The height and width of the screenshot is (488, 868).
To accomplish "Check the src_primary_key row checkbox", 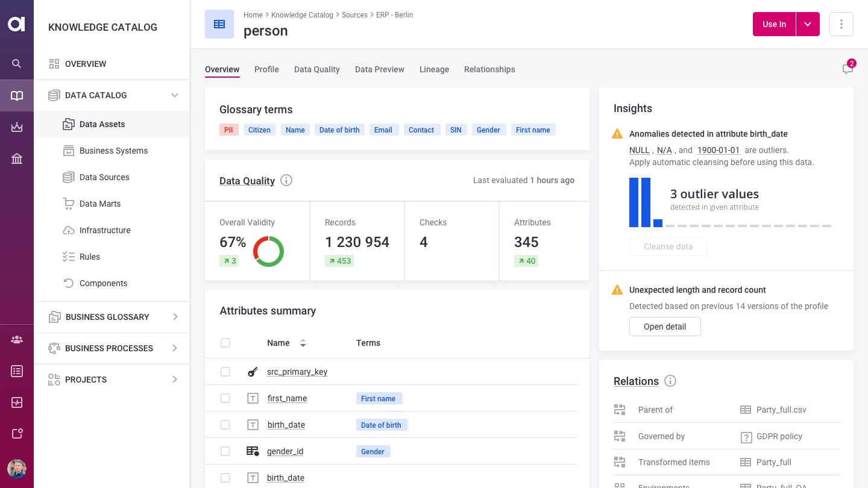I will click(x=225, y=372).
